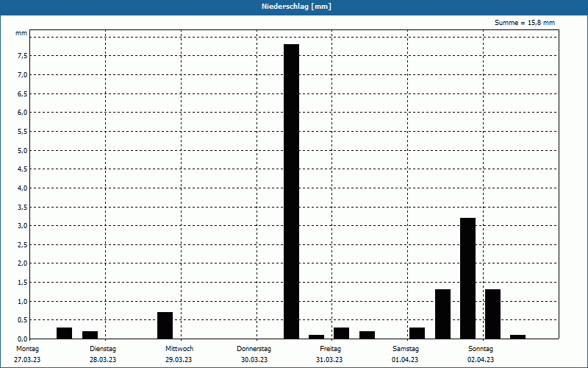This screenshot has width=588, height=368.
Task: Click the date 27.03.23
Action: pyautogui.click(x=27, y=360)
